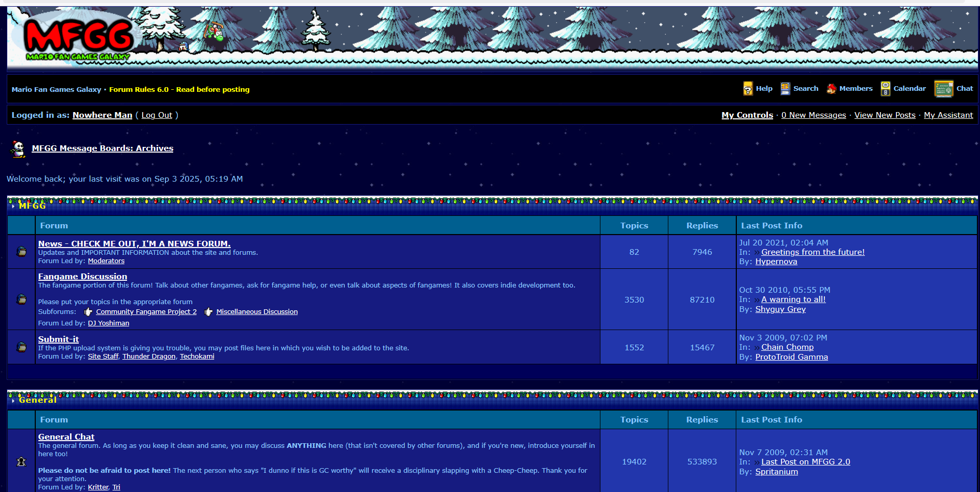Click the Help question-block icon
This screenshot has height=492, width=980.
point(748,89)
